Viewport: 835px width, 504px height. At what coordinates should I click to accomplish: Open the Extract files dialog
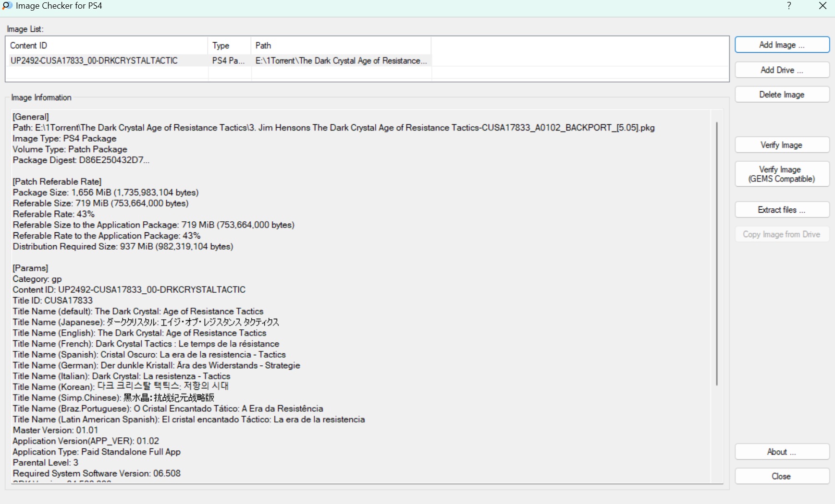(782, 210)
